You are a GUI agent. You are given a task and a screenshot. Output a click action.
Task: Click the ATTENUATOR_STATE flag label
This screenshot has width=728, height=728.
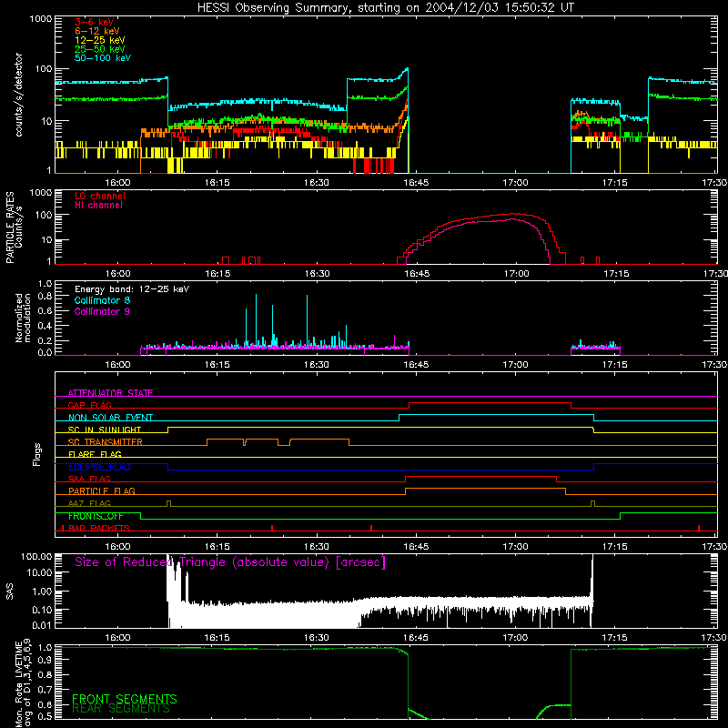(x=110, y=393)
